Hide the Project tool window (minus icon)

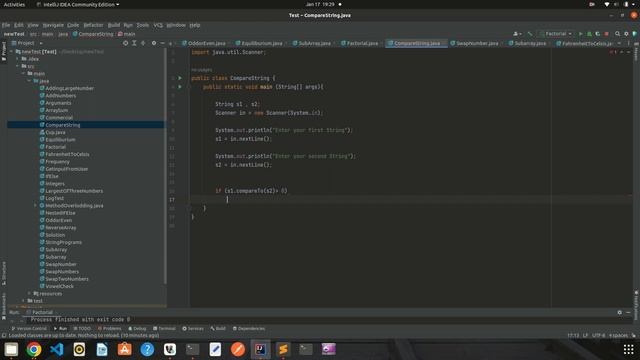162,43
